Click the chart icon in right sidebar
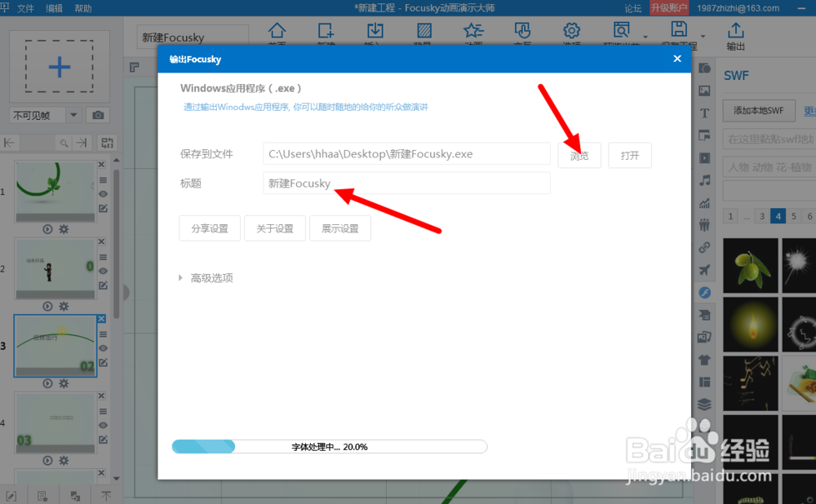Screen dimensions: 816x504 tap(704, 203)
